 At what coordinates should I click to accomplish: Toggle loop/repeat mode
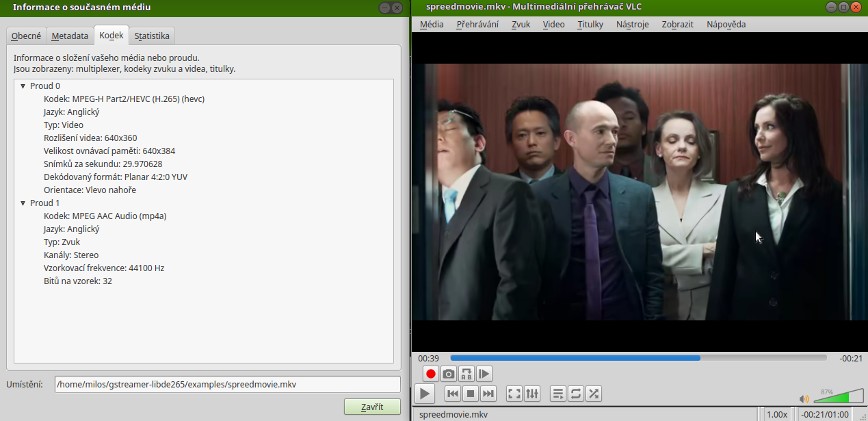576,394
